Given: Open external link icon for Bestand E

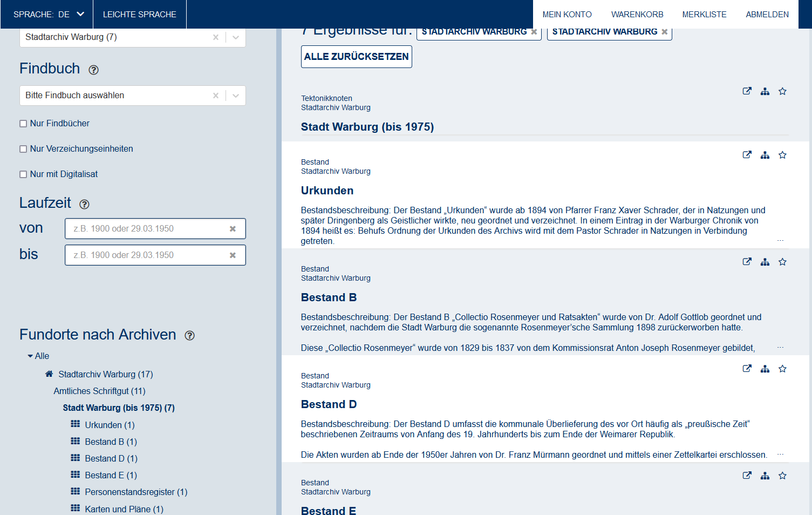Looking at the screenshot, I should (x=747, y=476).
